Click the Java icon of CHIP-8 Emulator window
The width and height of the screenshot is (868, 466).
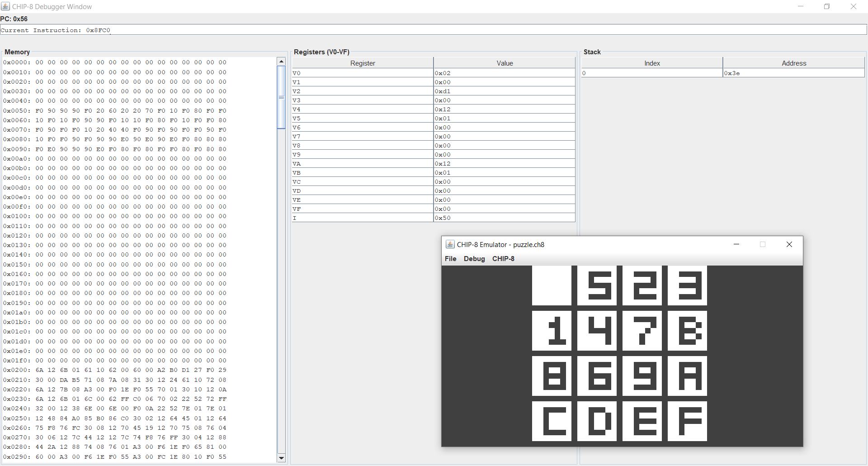[x=450, y=244]
